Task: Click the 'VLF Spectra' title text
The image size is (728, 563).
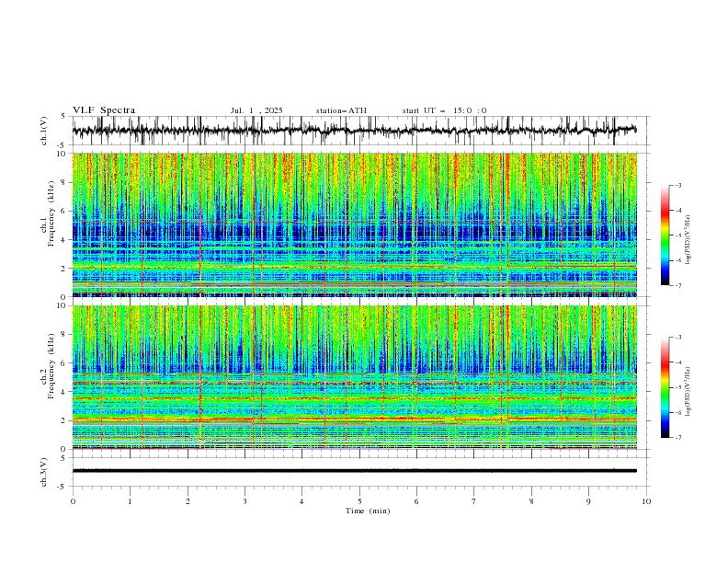Action: [x=104, y=110]
